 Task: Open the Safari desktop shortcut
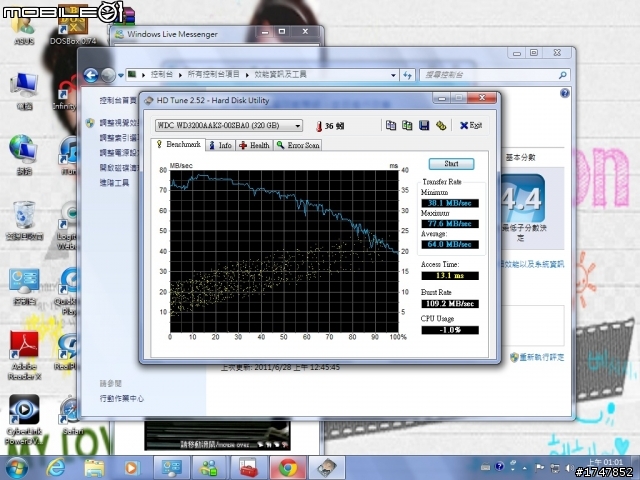(73, 414)
